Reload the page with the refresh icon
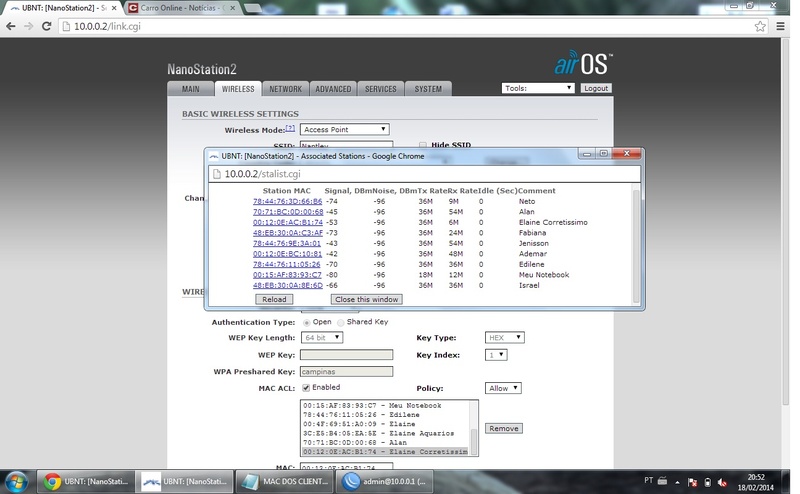 coord(46,27)
